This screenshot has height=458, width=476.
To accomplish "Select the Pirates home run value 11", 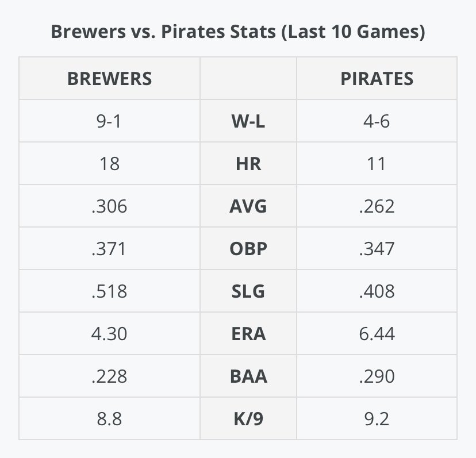I will click(377, 164).
